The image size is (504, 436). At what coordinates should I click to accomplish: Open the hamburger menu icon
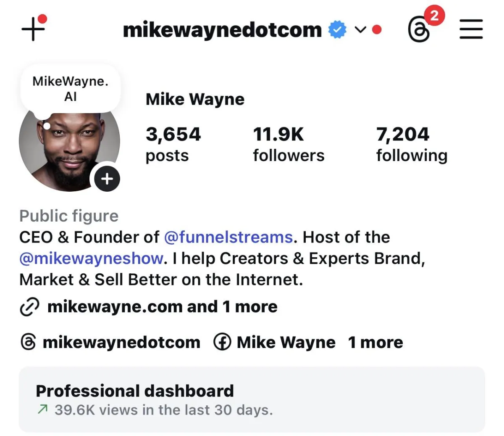pos(471,29)
